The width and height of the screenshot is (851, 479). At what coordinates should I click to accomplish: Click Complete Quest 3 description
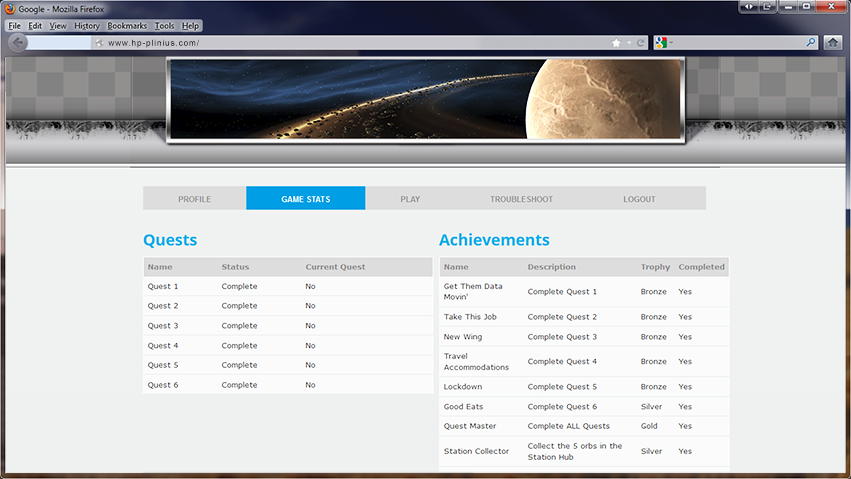pos(562,337)
